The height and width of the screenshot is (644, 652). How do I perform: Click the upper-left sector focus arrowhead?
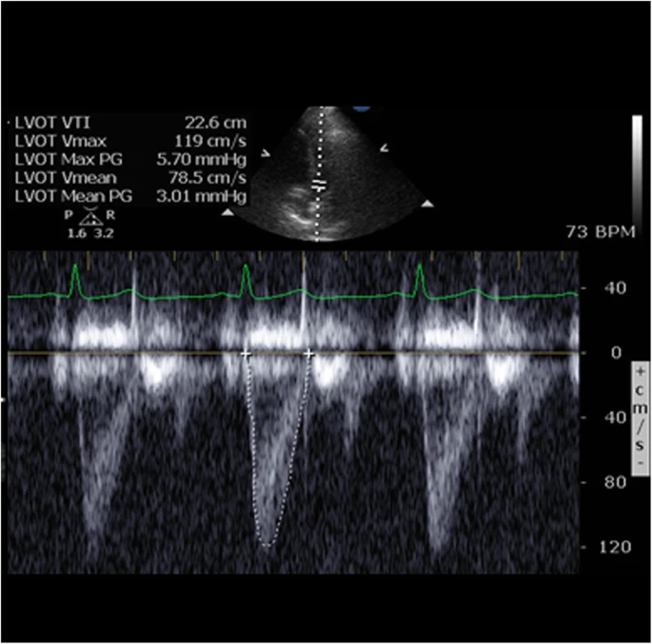coord(266,153)
